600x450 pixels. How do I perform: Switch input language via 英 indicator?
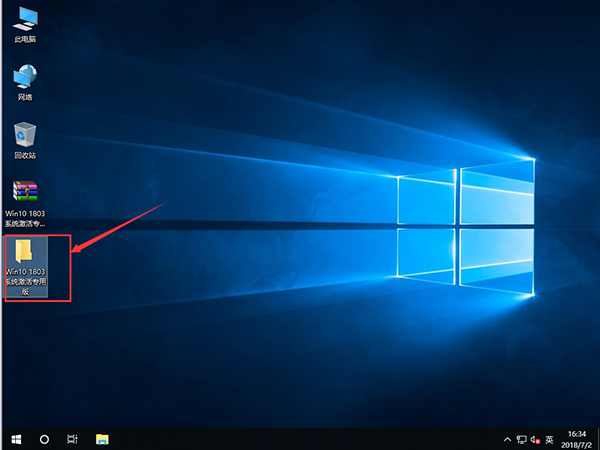(x=549, y=439)
